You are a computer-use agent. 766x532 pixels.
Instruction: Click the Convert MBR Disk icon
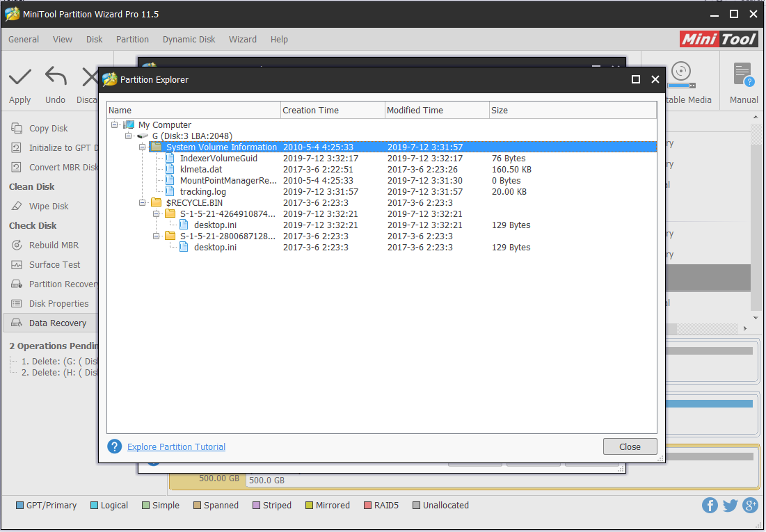[x=16, y=167]
